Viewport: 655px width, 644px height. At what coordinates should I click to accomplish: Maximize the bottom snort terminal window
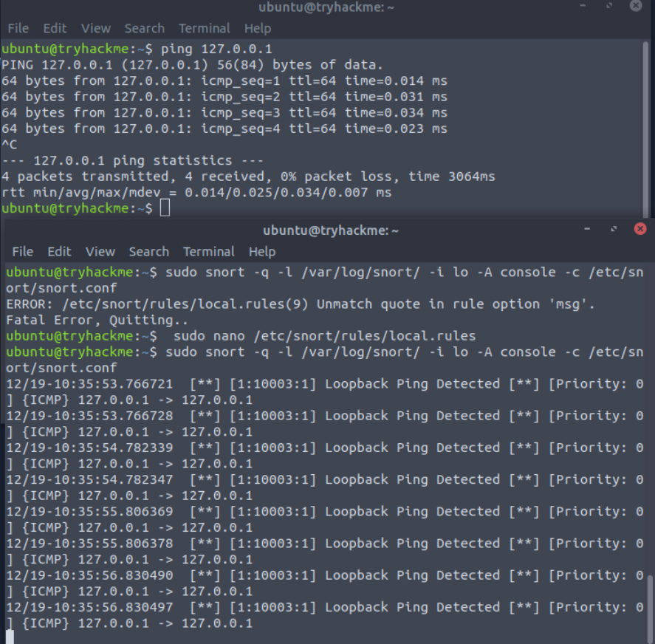(614, 230)
